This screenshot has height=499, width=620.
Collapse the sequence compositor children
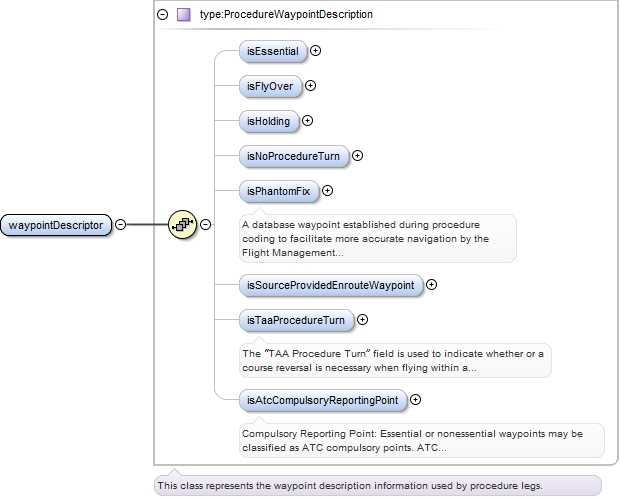click(206, 225)
